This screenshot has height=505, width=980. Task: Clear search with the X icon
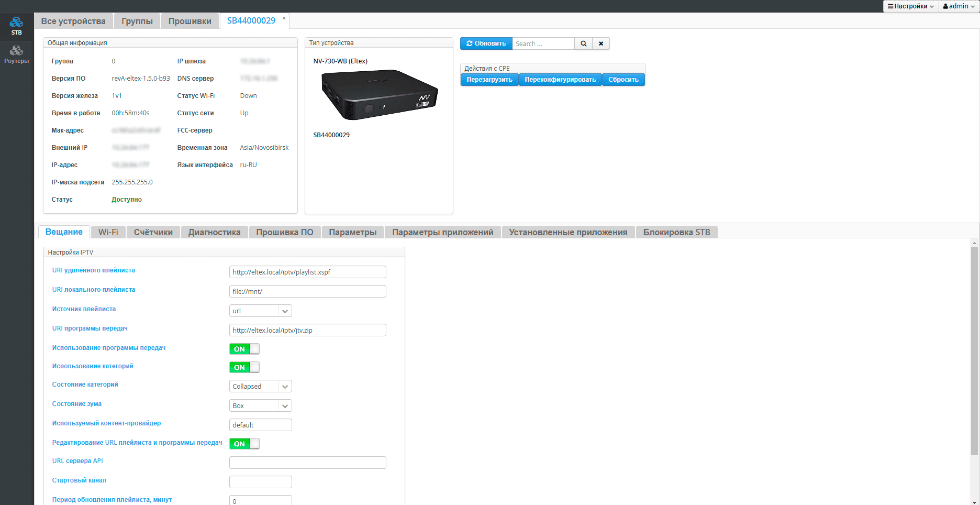(601, 43)
